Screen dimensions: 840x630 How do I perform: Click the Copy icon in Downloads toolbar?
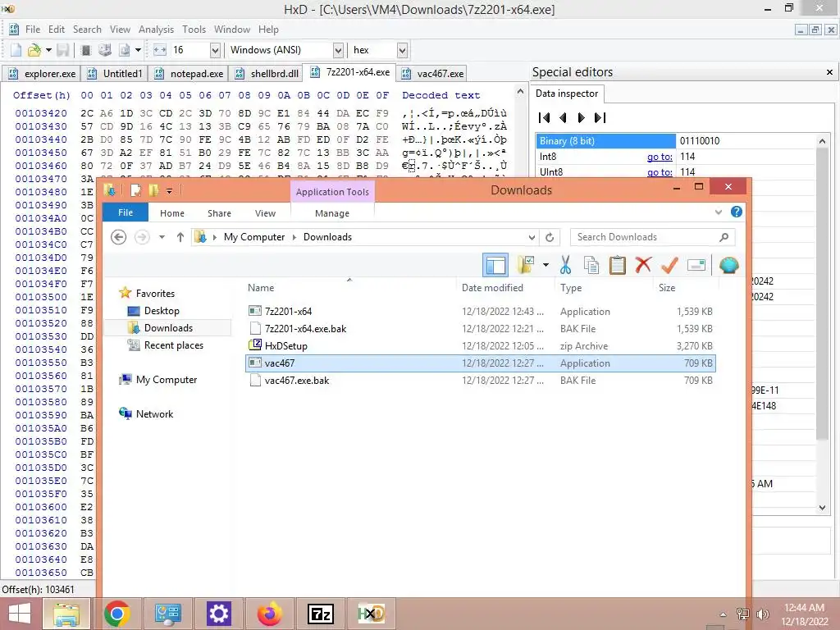coord(591,265)
